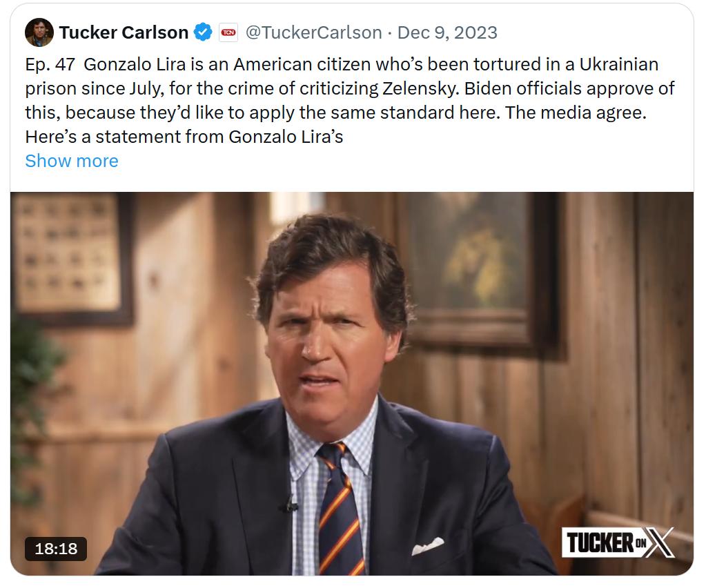The height and width of the screenshot is (588, 706).
Task: Open the Tucker Carlson display name link
Action: [124, 32]
